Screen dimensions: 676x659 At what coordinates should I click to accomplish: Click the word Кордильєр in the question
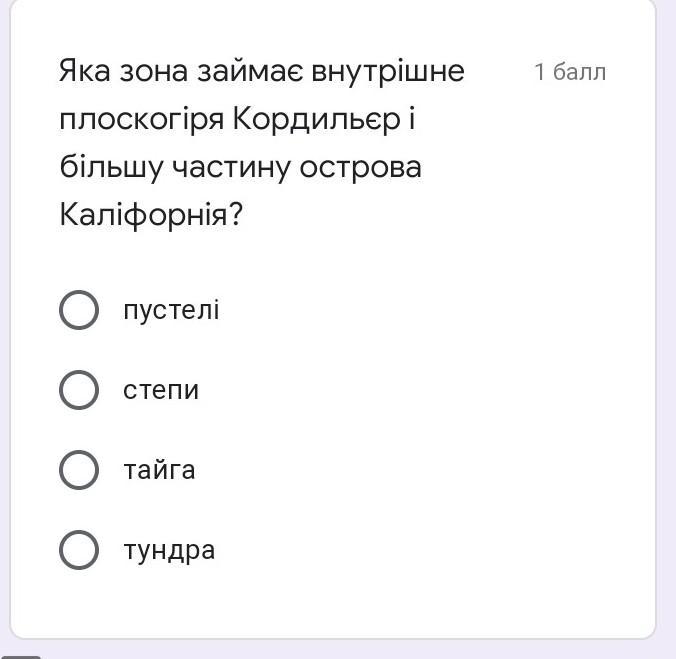[x=317, y=118]
